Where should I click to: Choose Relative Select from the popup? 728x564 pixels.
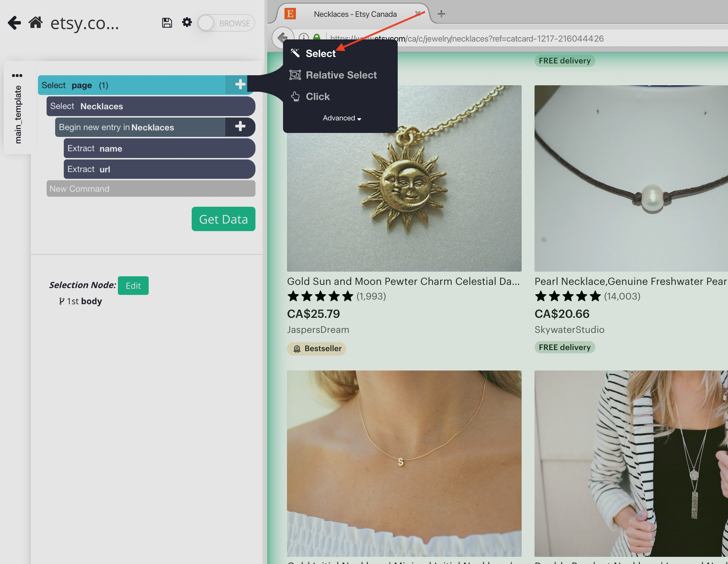point(341,75)
